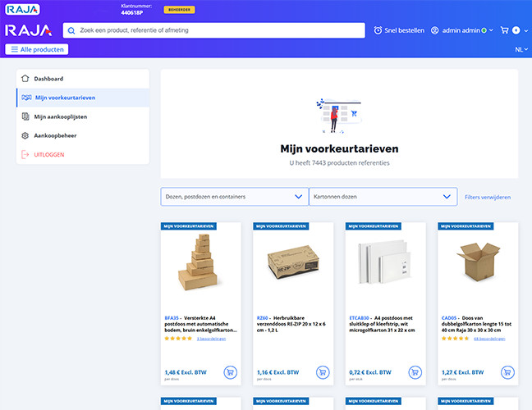
Task: Click the Dashboard house icon
Action: 25,79
